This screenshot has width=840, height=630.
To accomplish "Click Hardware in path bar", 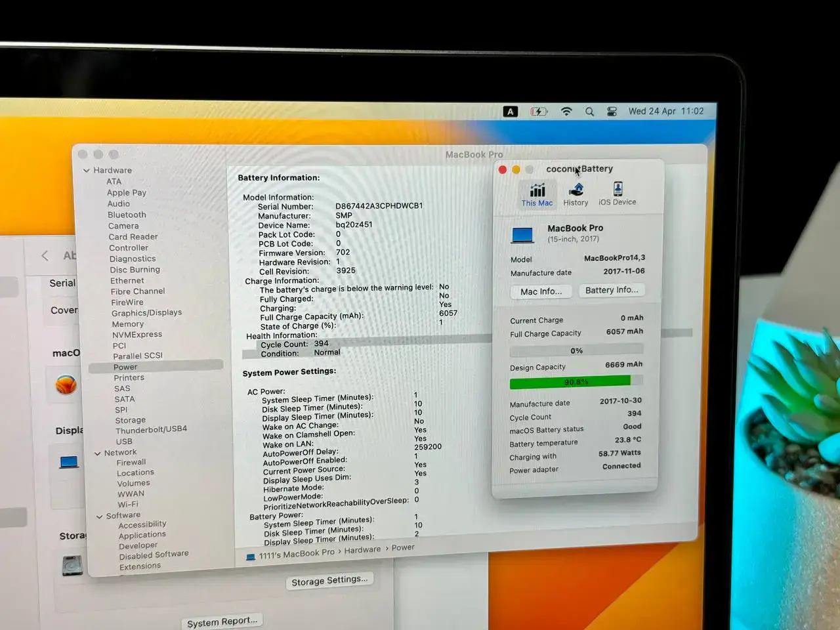I will [362, 550].
